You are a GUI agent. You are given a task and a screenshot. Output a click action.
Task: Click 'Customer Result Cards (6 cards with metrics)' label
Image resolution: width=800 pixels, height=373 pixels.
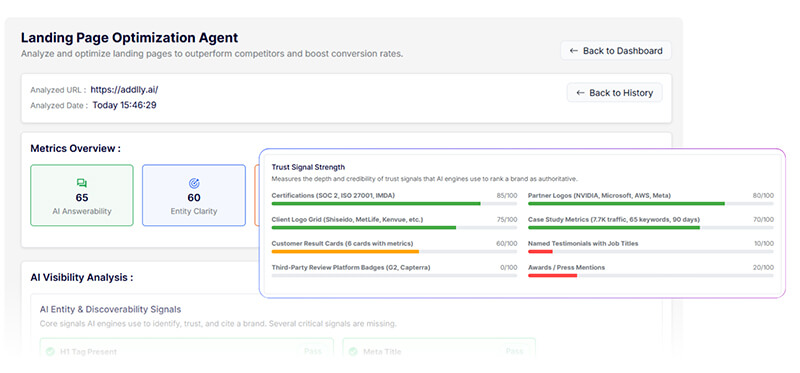click(342, 243)
